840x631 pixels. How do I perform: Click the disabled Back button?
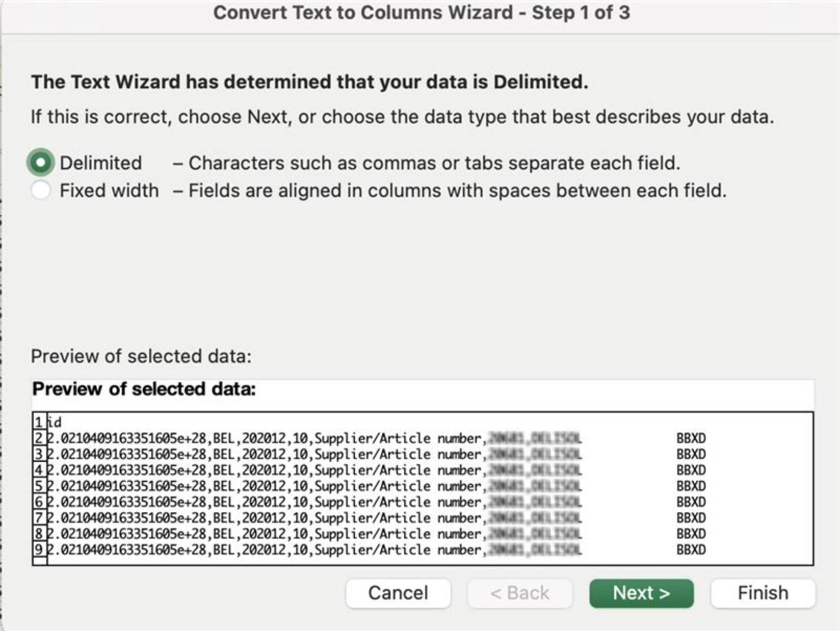coord(520,592)
